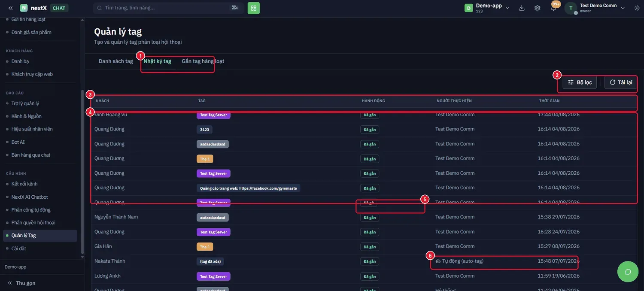Click the "(tag đã xóa)" badge
The width and height of the screenshot is (644, 291).
(x=210, y=261)
